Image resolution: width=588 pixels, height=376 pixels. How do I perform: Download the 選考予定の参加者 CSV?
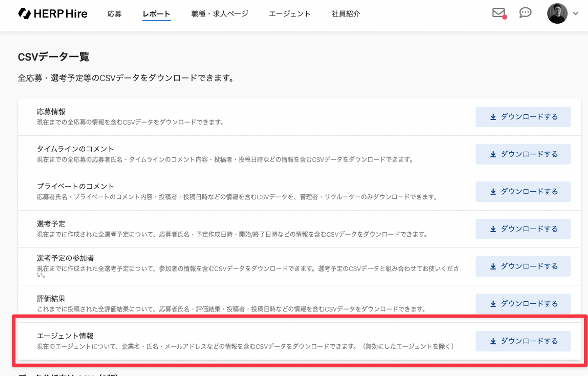tap(523, 266)
